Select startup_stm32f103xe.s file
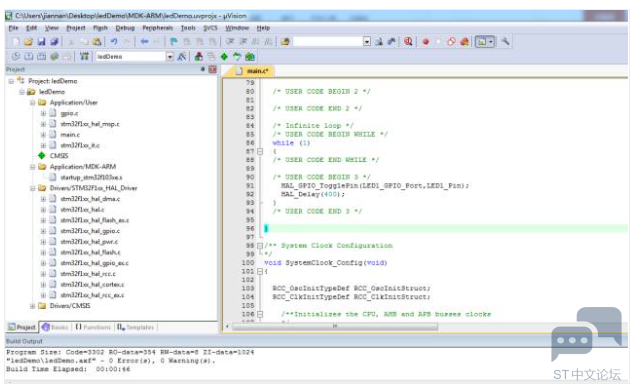This screenshot has height=390, width=630. click(x=91, y=178)
